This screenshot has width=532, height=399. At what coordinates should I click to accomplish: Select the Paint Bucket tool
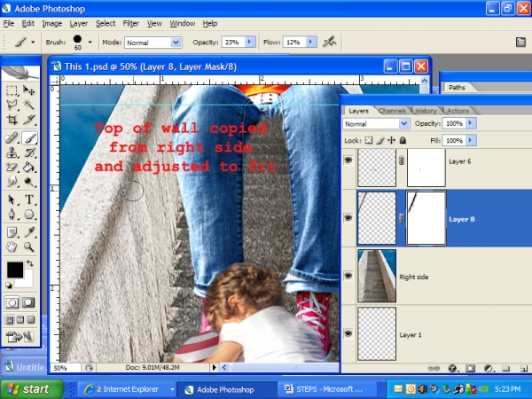tap(29, 168)
